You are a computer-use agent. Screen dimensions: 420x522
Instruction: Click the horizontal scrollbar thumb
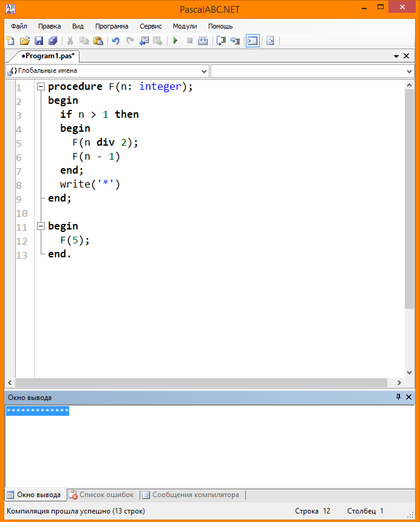click(x=201, y=382)
